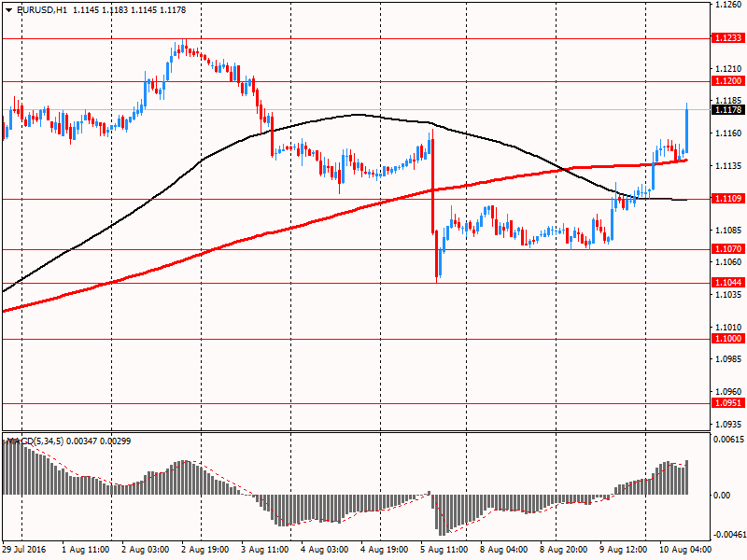
Task: Click the 4 Aug 19:00 time label
Action: point(385,550)
